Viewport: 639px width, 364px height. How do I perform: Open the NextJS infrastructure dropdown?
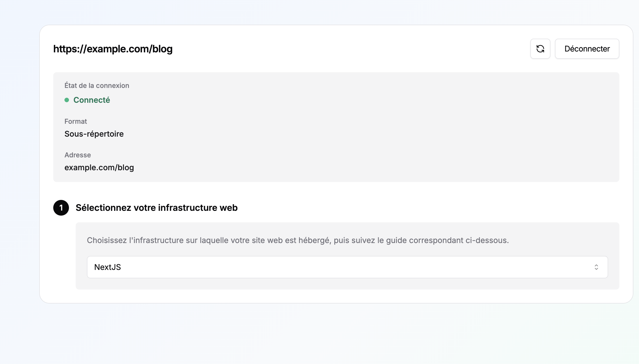pos(347,267)
